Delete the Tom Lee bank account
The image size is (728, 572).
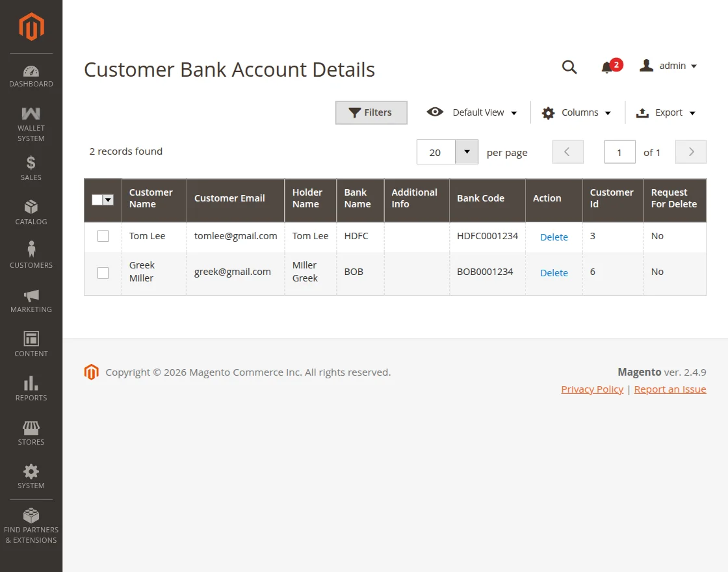554,237
